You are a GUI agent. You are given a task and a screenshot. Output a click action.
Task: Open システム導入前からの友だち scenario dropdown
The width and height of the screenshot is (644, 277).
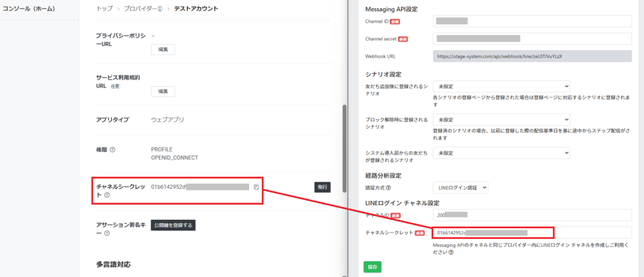(502, 153)
